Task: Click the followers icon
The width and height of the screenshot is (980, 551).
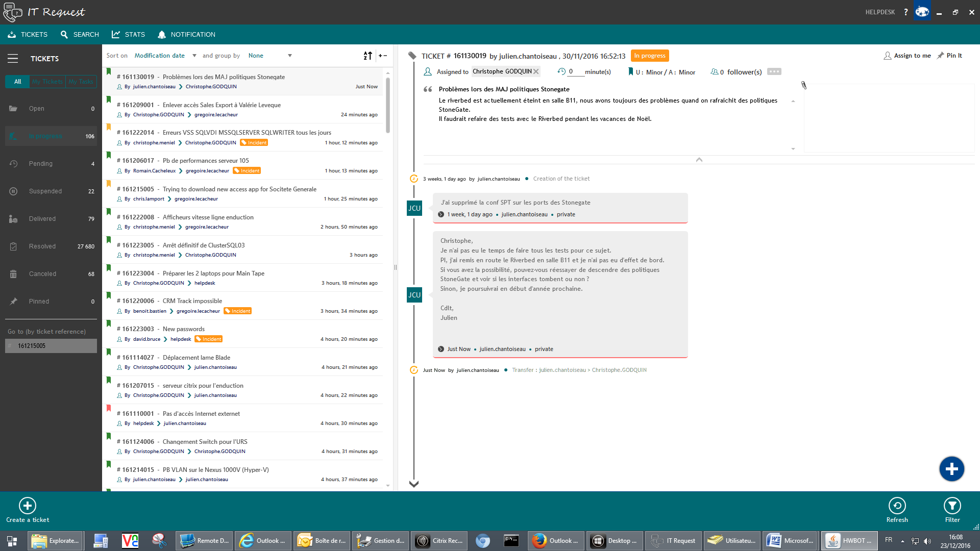Action: (714, 71)
